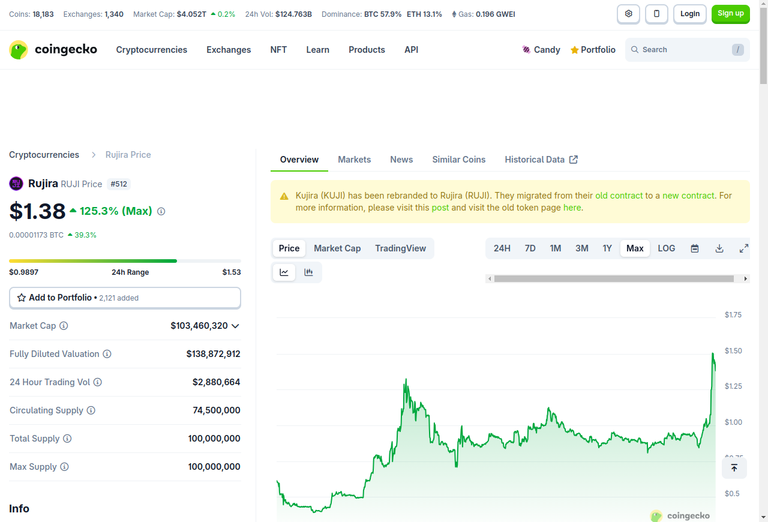Image resolution: width=768 pixels, height=522 pixels.
Task: Click the Market Cap info icon
Action: (x=64, y=326)
